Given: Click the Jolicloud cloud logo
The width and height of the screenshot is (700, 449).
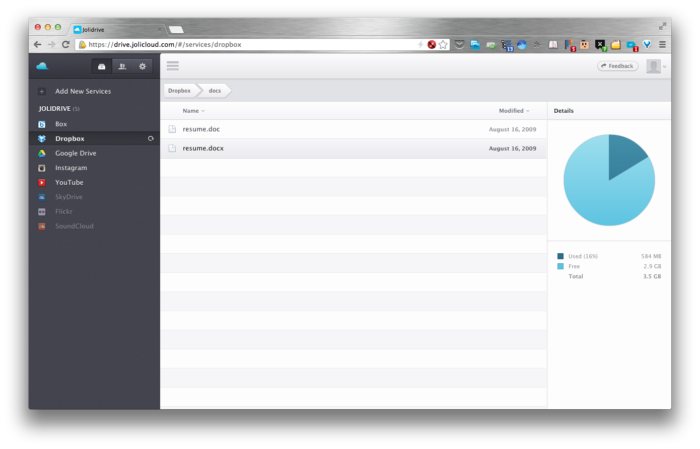Looking at the screenshot, I should [x=42, y=66].
